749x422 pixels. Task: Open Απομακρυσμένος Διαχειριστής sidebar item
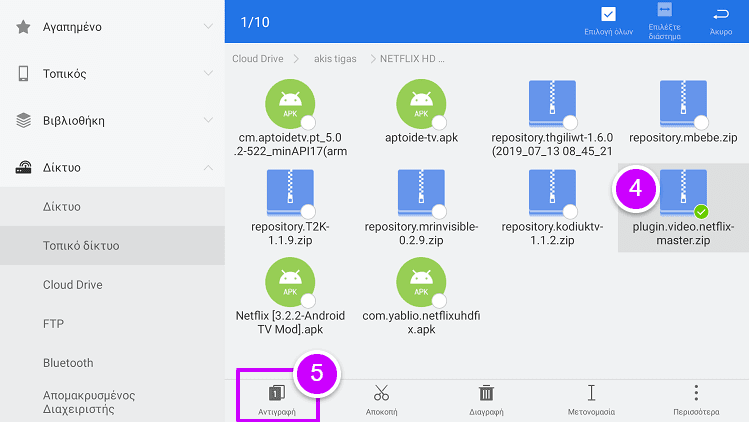pyautogui.click(x=112, y=402)
